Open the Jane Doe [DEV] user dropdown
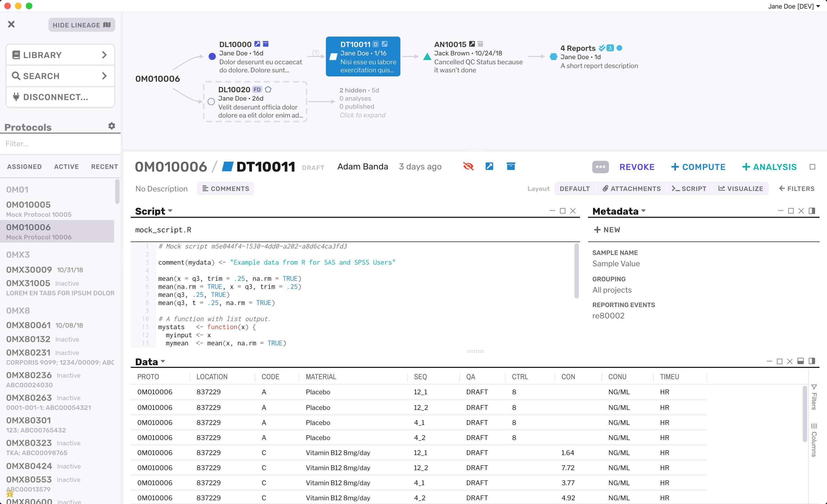The image size is (827, 504). [794, 6]
